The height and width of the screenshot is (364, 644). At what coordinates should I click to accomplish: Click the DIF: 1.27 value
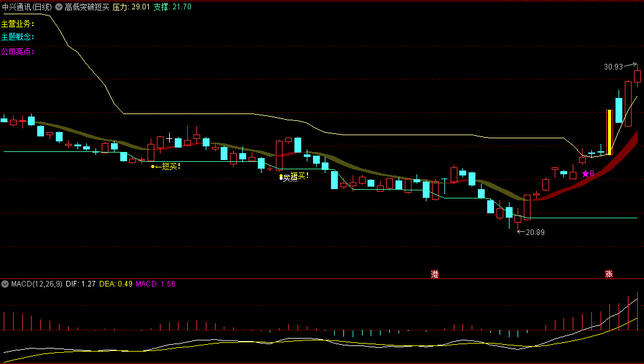pos(81,284)
